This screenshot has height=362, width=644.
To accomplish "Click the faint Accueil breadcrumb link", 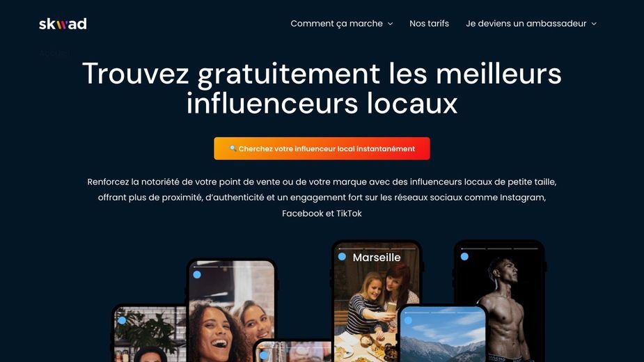I will pos(55,53).
